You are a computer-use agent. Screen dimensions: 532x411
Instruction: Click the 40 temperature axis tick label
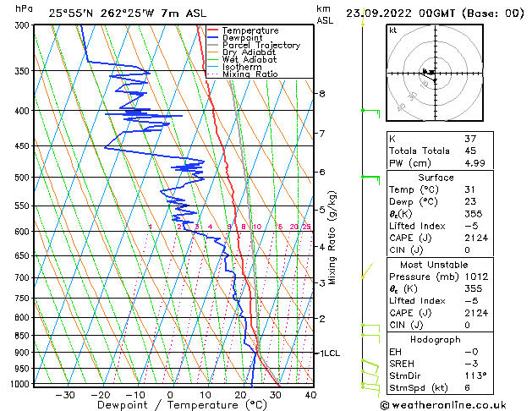(x=310, y=395)
